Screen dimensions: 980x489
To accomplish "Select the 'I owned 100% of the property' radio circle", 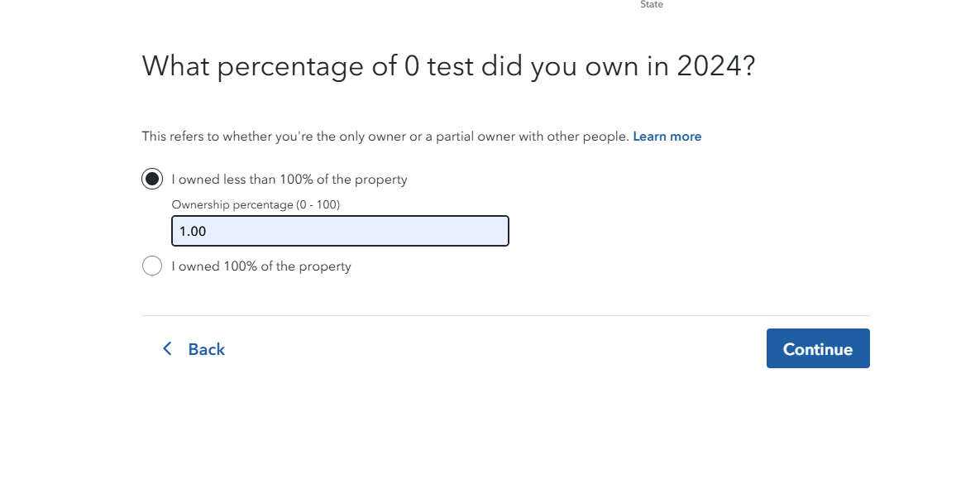I will (x=152, y=266).
